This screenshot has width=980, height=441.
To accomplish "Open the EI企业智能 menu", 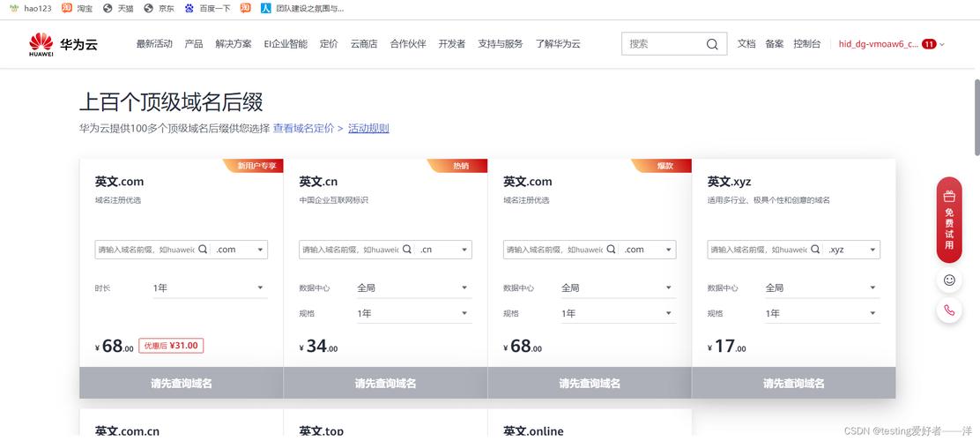I will (x=286, y=44).
